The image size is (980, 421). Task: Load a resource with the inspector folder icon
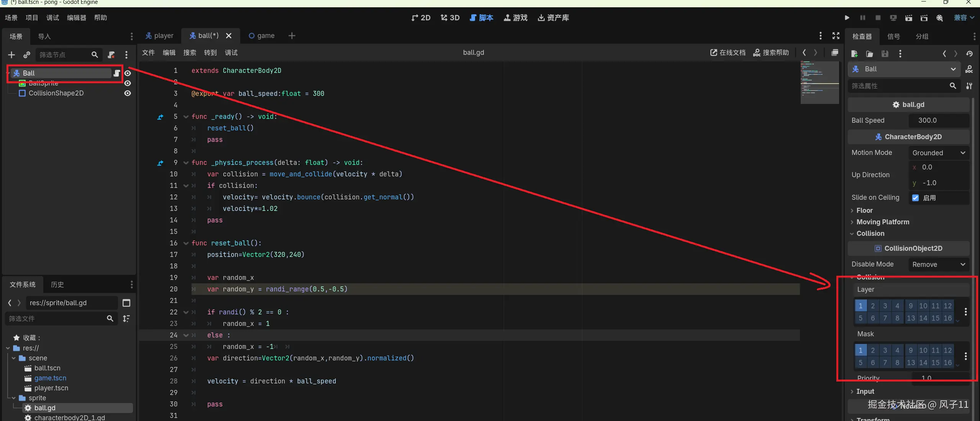click(870, 54)
